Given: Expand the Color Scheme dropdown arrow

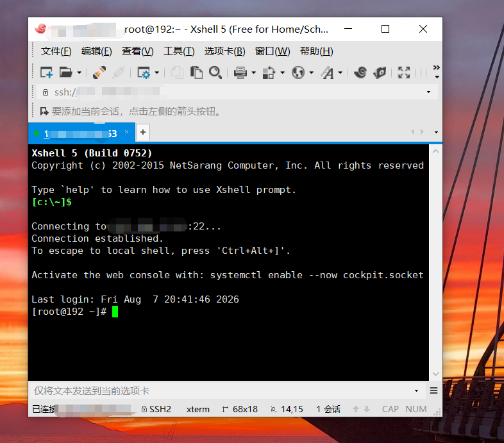Looking at the screenshot, I should tap(283, 73).
